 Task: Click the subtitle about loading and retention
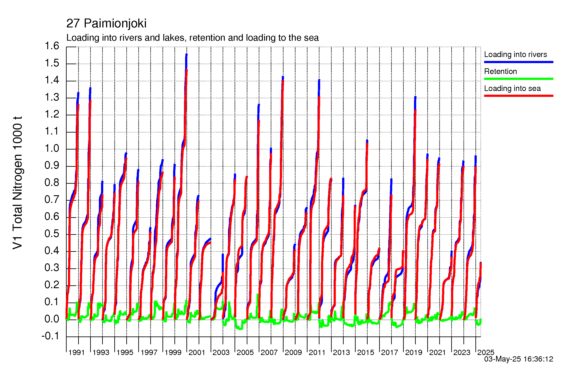pos(193,38)
